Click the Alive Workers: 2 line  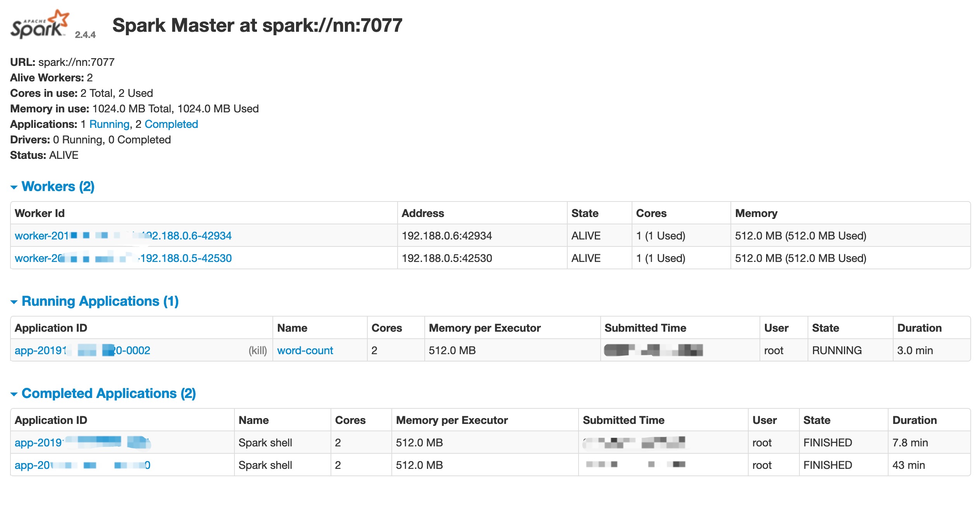click(x=51, y=77)
